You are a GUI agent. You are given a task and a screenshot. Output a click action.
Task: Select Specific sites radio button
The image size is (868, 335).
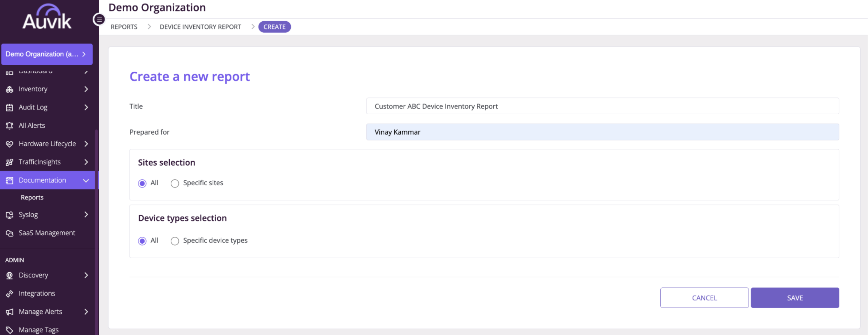pyautogui.click(x=175, y=184)
